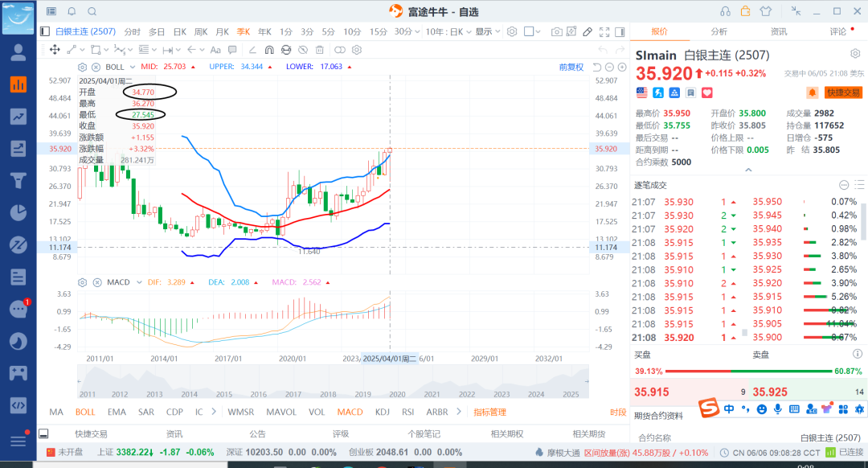Click the 35.925 ask price
Screen dimensions: 868x468
click(x=770, y=392)
